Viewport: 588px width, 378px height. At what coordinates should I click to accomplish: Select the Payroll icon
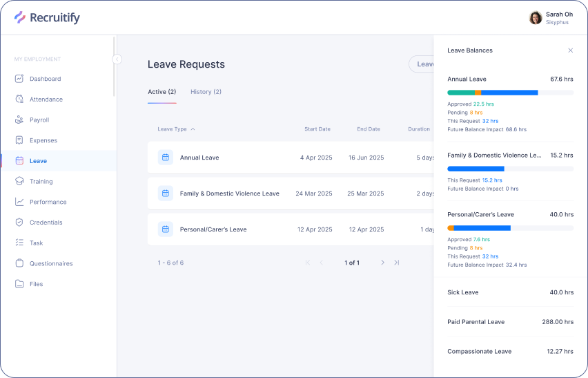point(19,120)
